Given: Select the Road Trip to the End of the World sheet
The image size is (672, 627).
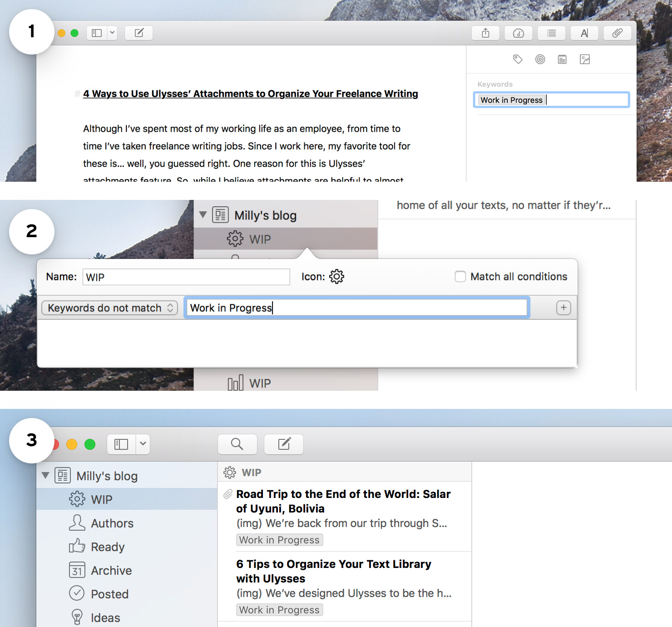Looking at the screenshot, I should click(345, 517).
